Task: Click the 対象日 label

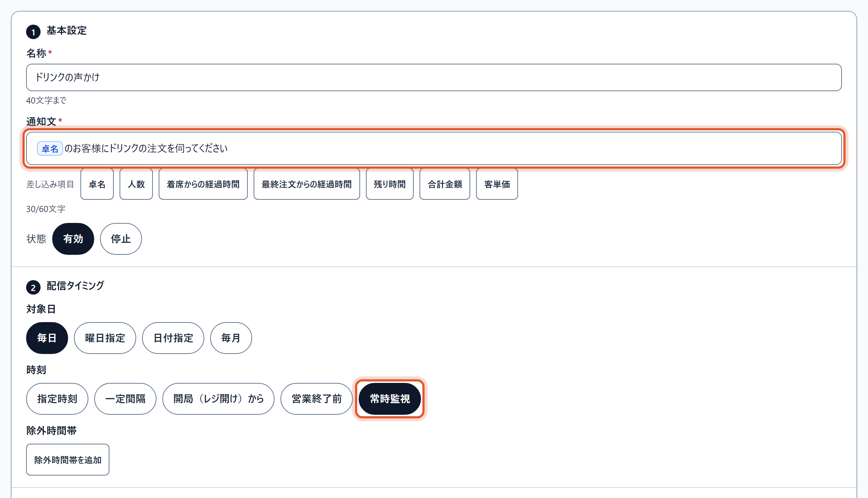Action: pos(41,309)
